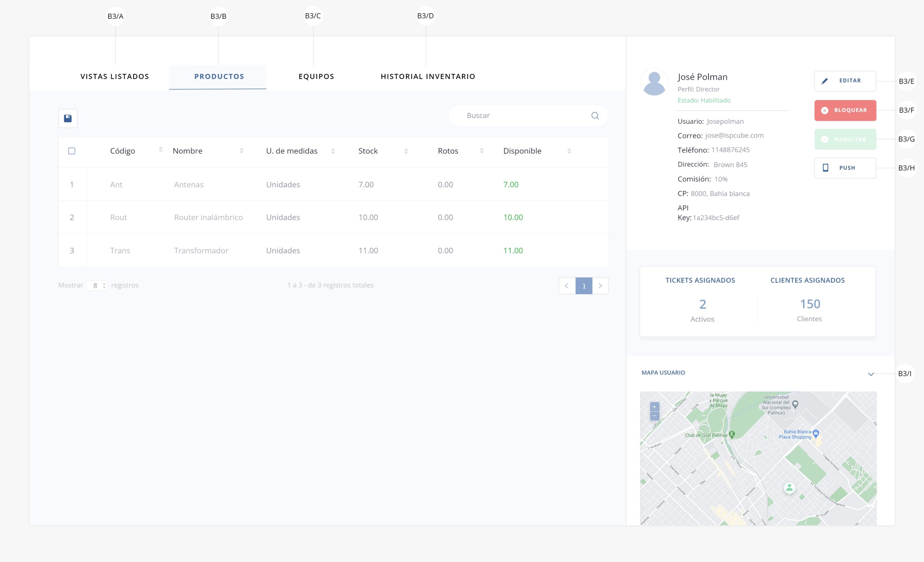The height and width of the screenshot is (562, 924).
Task: Click the Push button
Action: [845, 168]
